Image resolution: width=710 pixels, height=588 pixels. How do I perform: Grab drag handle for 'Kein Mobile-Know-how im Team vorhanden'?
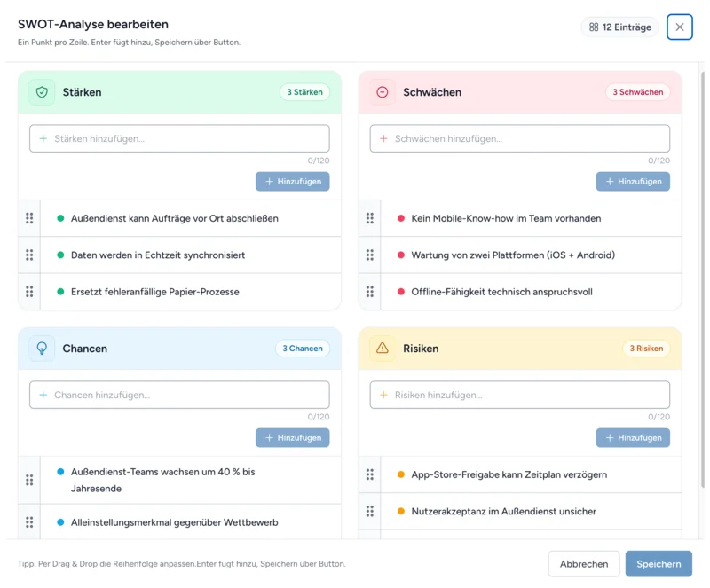370,218
